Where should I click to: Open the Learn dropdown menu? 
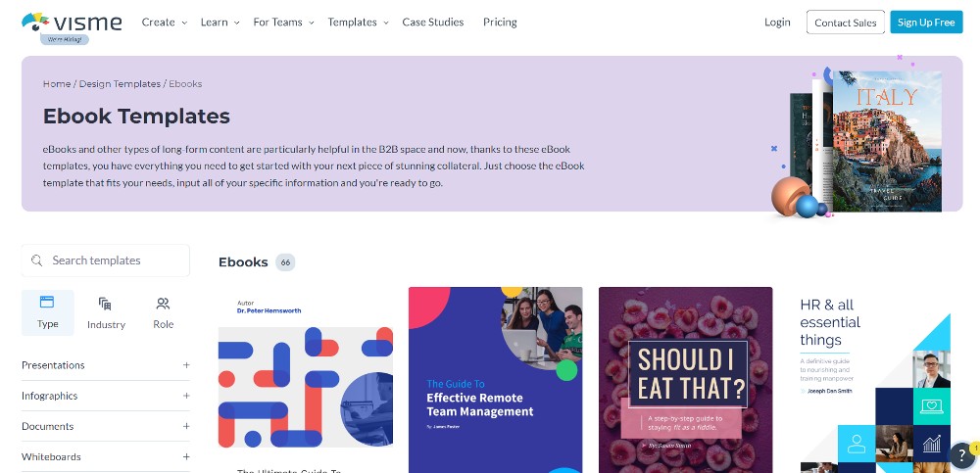(220, 22)
